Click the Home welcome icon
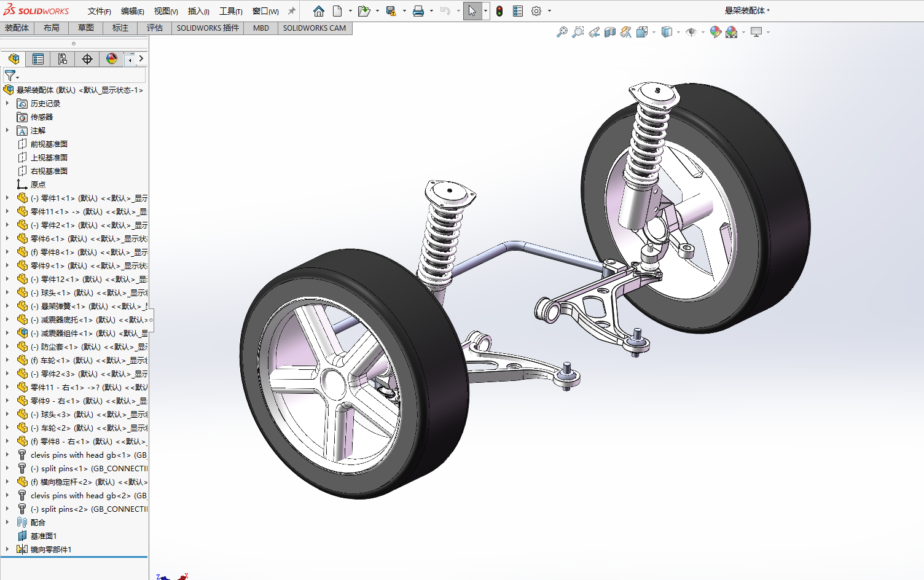Screen dimensions: 924x580 pyautogui.click(x=318, y=11)
